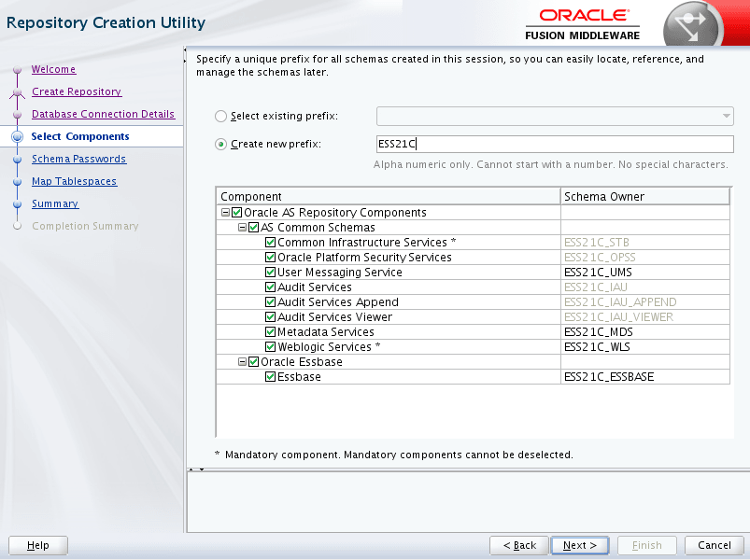Viewport: 750px width, 560px height.
Task: Choose the Select existing prefix radio button
Action: tap(220, 116)
